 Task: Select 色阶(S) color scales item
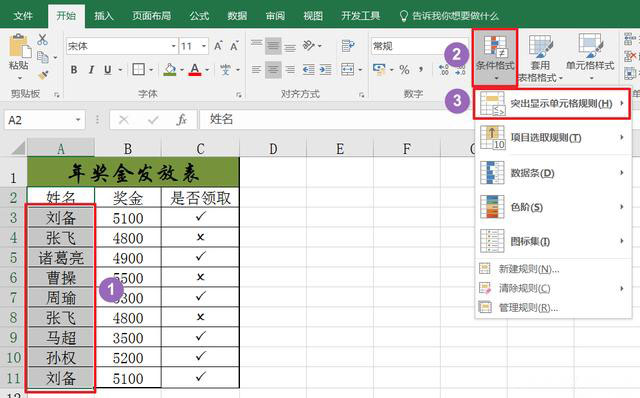tap(553, 207)
